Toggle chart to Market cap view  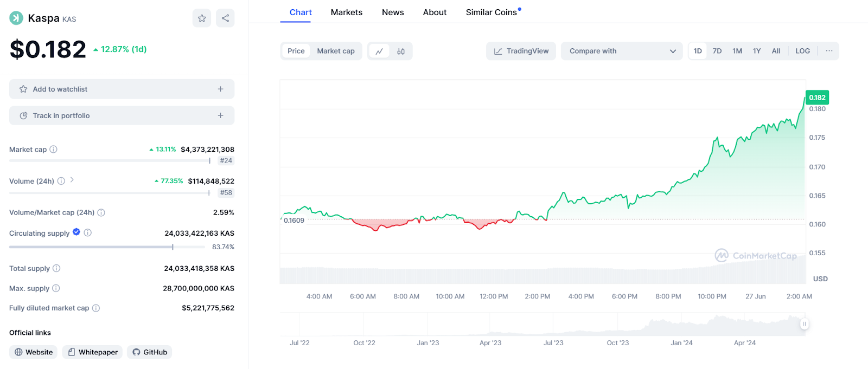pyautogui.click(x=336, y=51)
